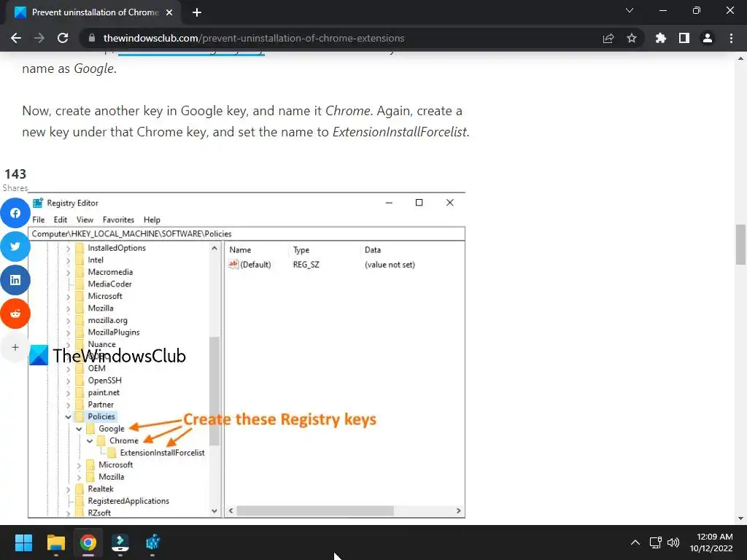Share this page using the share icon
Screen dimensions: 747x560
[x=608, y=38]
